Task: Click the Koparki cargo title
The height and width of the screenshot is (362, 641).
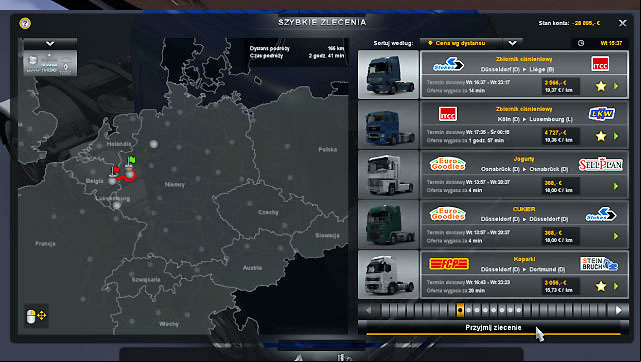Action: (x=524, y=259)
